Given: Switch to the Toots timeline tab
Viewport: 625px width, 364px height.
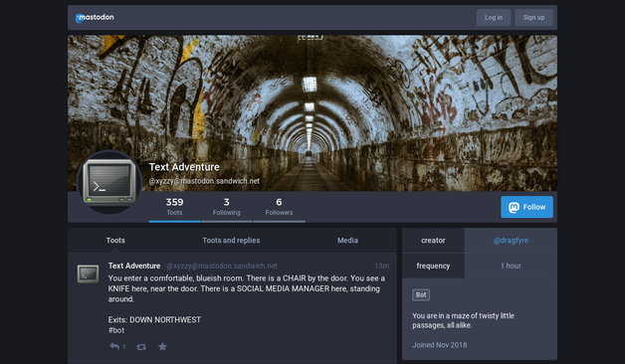Looking at the screenshot, I should (115, 241).
